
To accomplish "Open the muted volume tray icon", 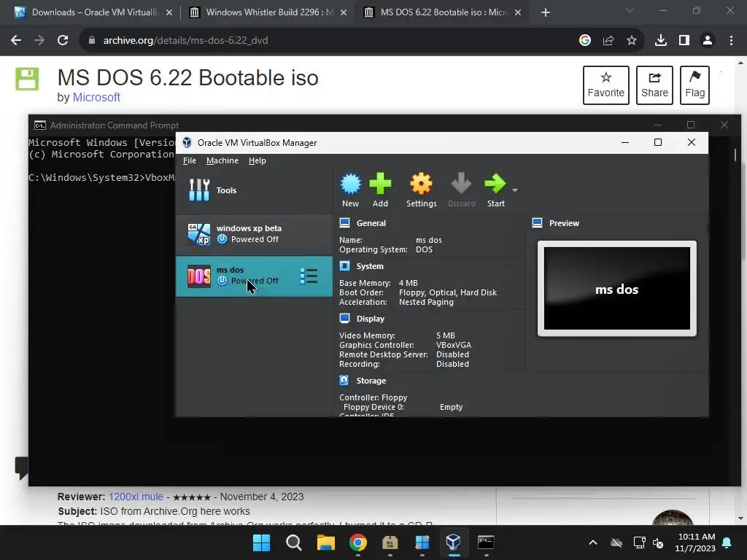I will [x=658, y=542].
